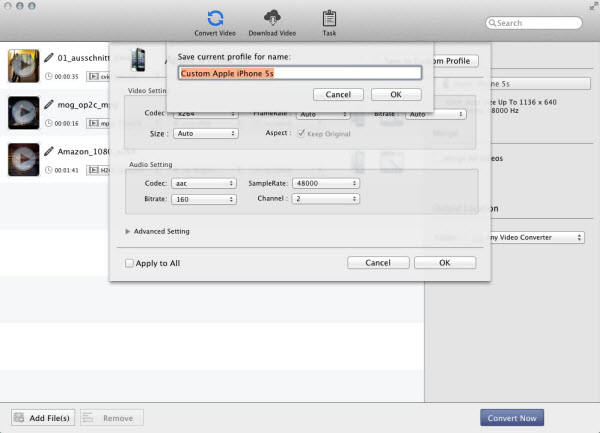This screenshot has height=433, width=600.
Task: Select the 01_ausschnitt file name
Action: (83, 58)
